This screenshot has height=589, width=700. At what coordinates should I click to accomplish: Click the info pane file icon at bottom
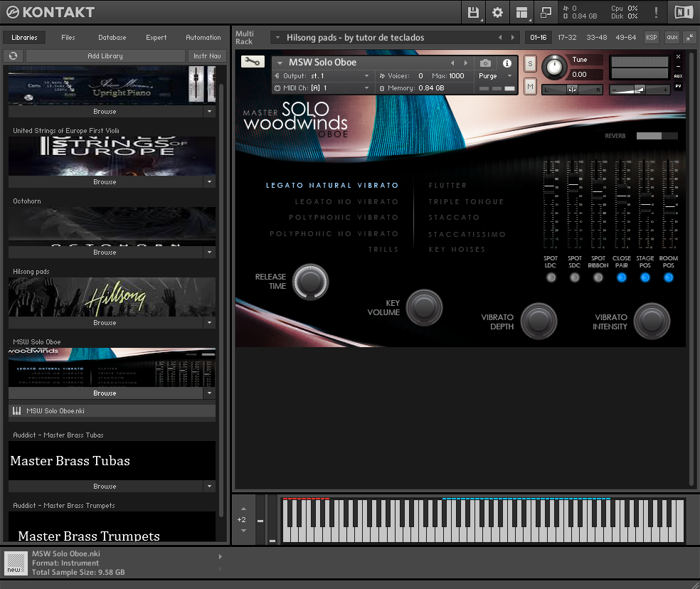point(16,563)
